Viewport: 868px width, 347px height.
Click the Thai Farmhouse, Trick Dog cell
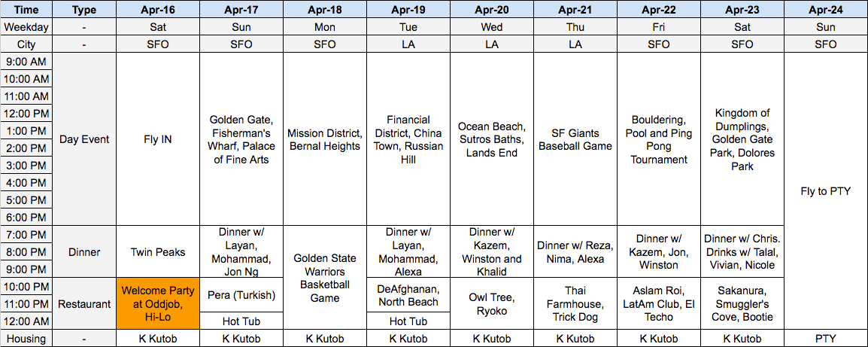point(575,304)
